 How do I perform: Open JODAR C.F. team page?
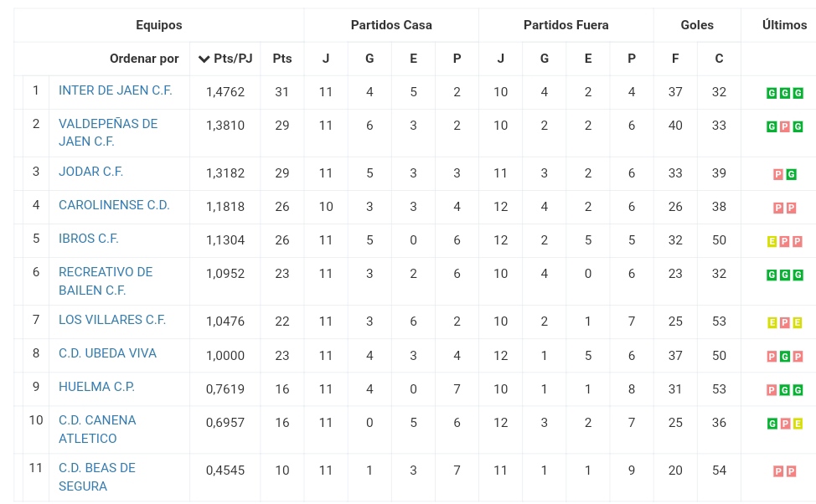(90, 172)
